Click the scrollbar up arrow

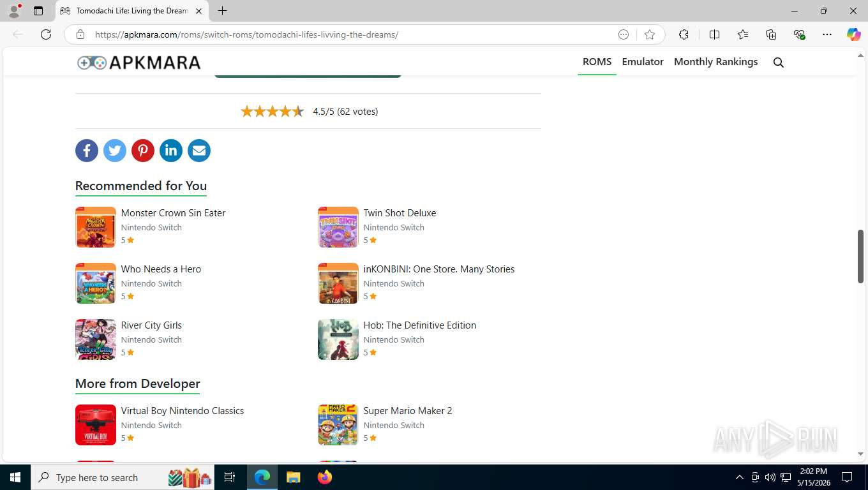click(860, 56)
